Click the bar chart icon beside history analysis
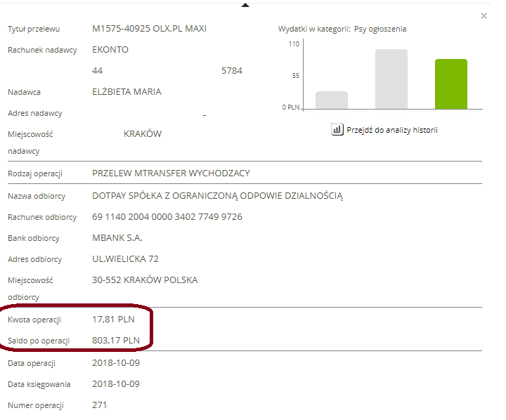The height and width of the screenshot is (420, 506). click(337, 130)
